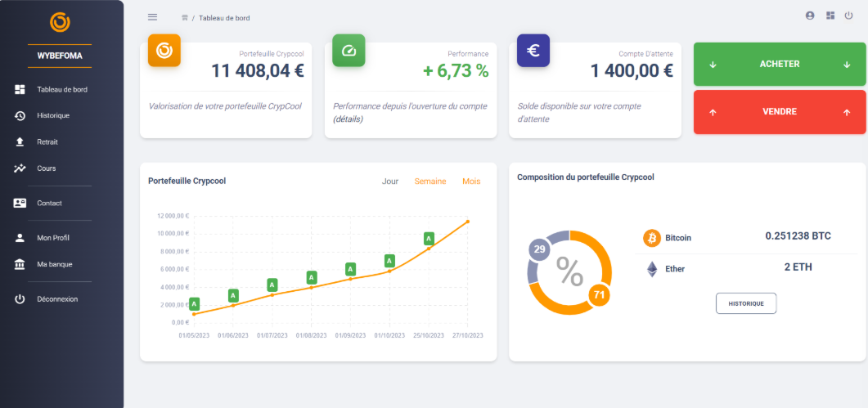Screen dimensions: 868x408
Task: Open the performance détails link
Action: pyautogui.click(x=348, y=119)
